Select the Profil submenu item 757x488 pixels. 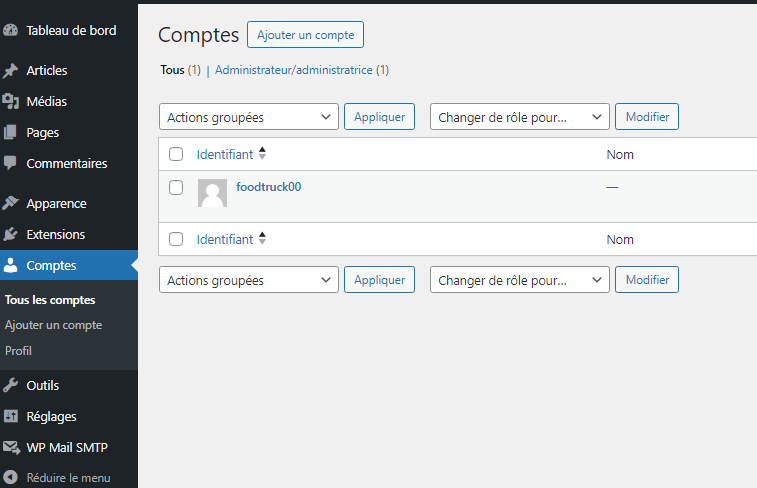click(19, 351)
